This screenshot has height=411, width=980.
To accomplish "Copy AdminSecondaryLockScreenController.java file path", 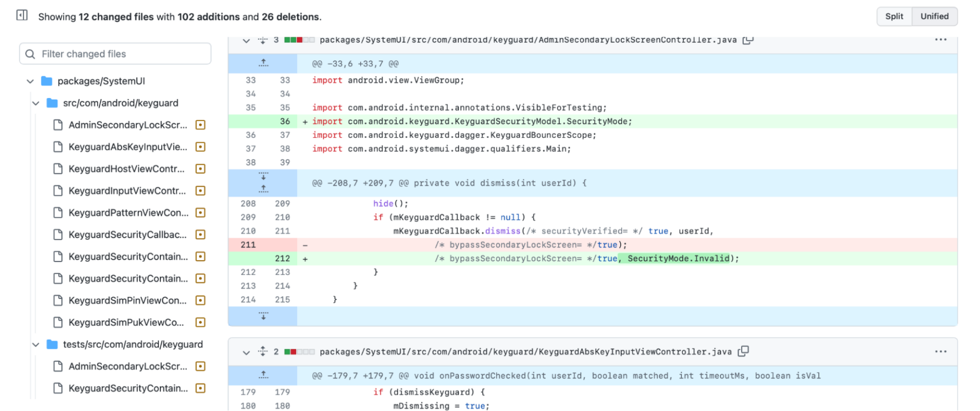I will 748,40.
